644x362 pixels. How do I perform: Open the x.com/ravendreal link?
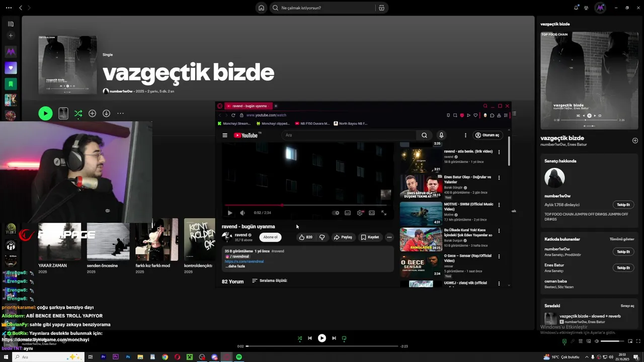[244, 261]
